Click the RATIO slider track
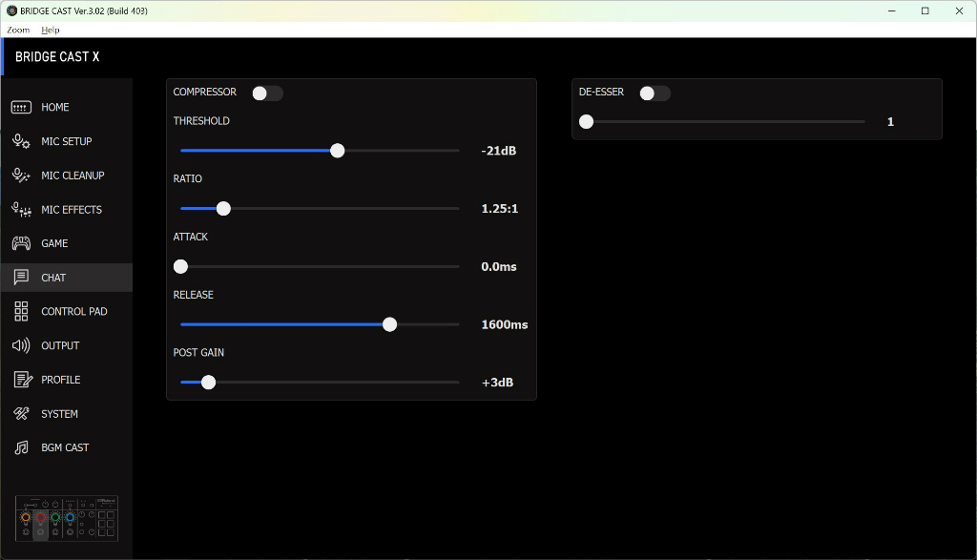The height and width of the screenshot is (560, 977). pos(320,209)
